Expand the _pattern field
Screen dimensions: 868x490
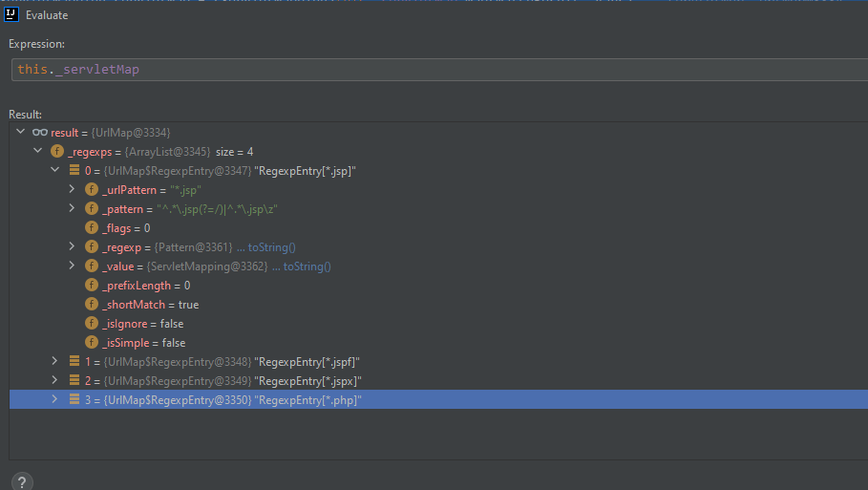pyautogui.click(x=72, y=208)
